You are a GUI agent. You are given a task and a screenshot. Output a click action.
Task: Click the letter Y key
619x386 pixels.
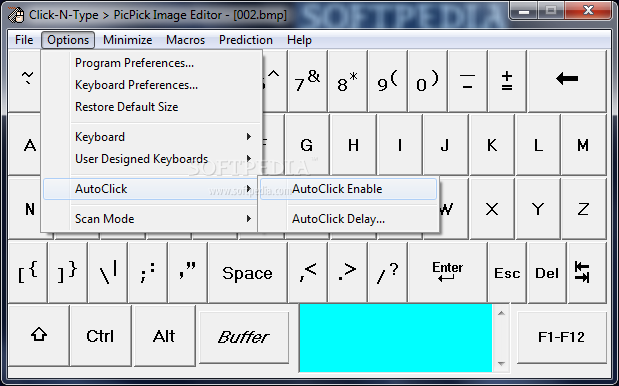point(538,208)
